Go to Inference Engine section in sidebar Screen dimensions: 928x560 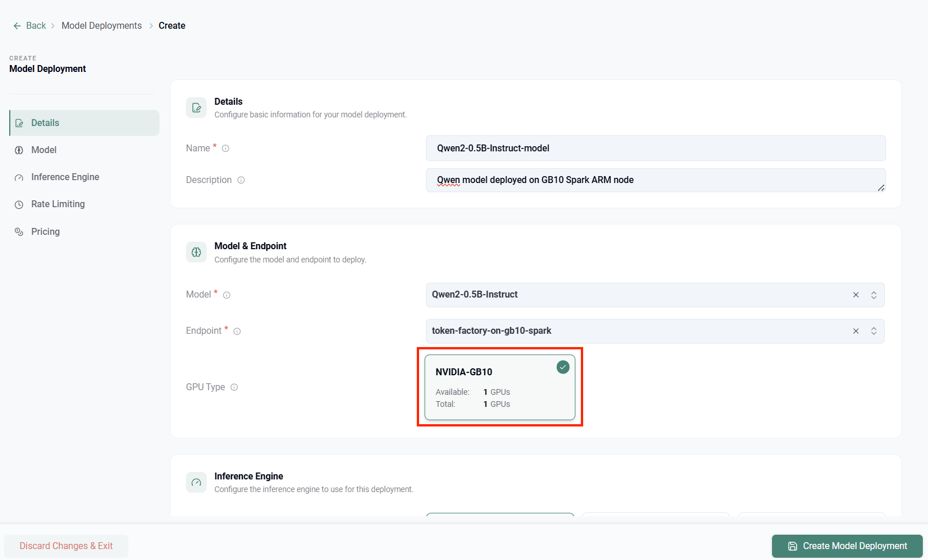[85, 177]
